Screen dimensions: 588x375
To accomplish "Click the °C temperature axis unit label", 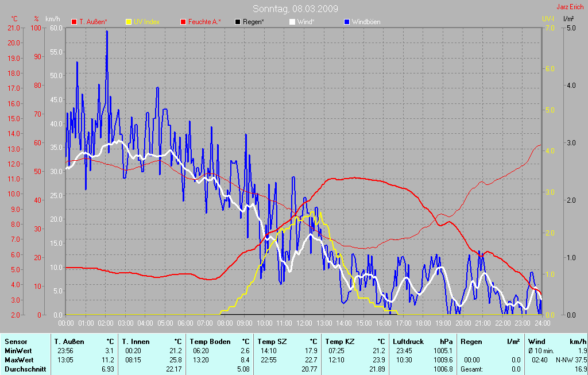I will (14, 19).
